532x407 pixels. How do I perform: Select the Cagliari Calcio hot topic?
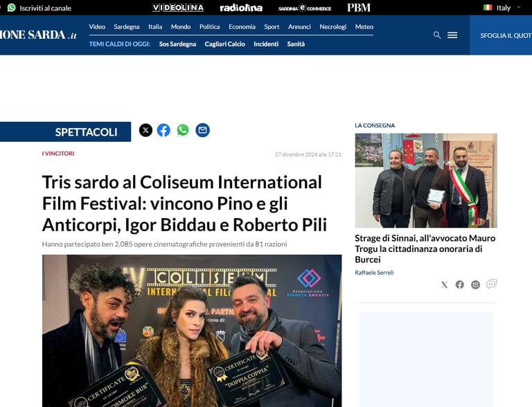coord(225,44)
